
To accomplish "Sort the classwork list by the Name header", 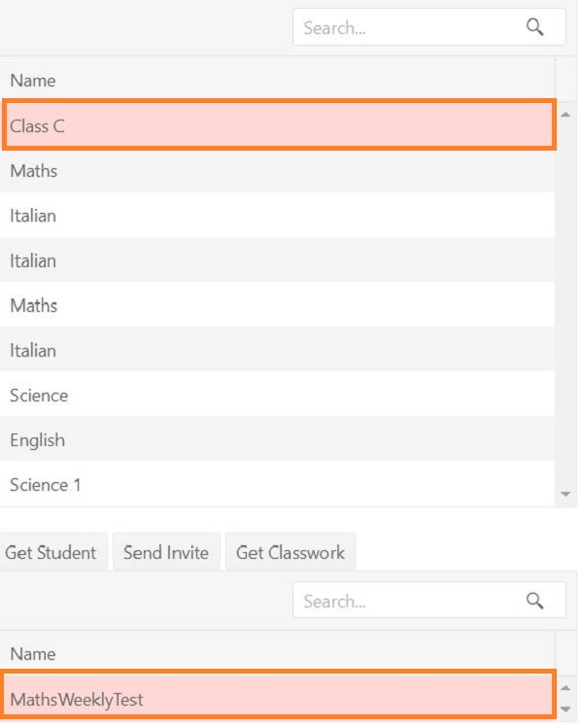I will click(278, 654).
